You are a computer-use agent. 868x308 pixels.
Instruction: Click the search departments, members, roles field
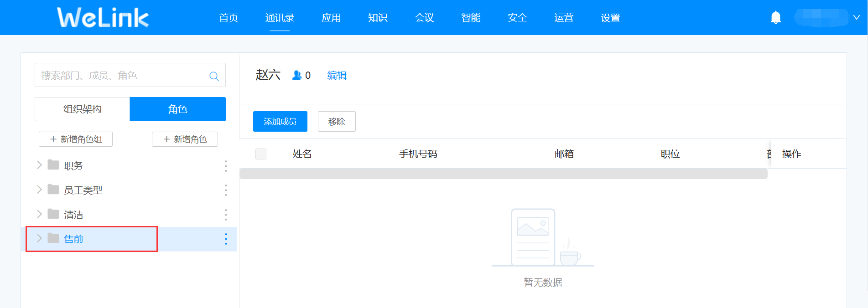(121, 76)
